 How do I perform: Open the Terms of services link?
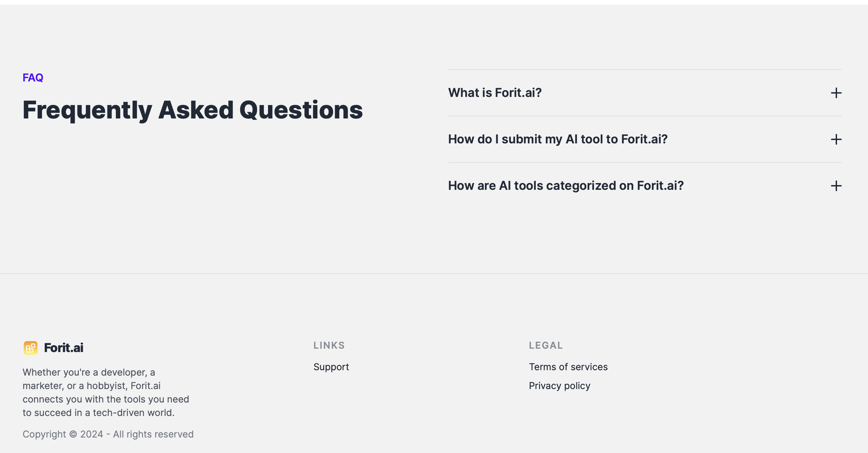tap(568, 367)
